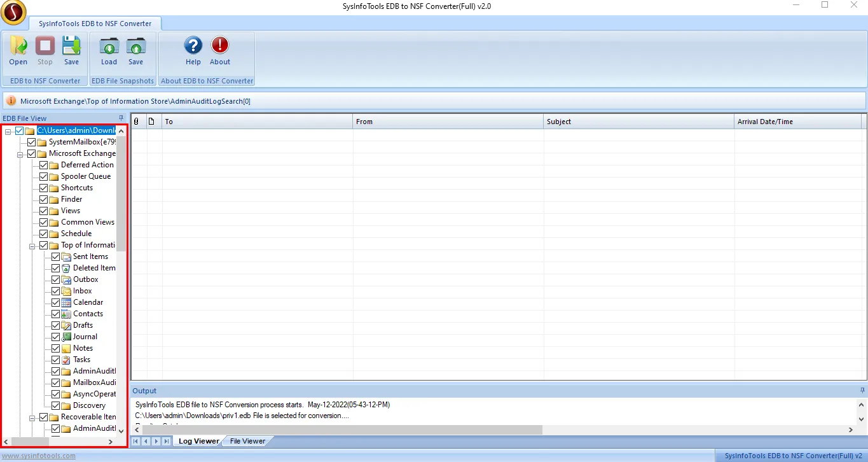This screenshot has height=462, width=868.
Task: Collapse the Recoverable Items tree node
Action: point(32,417)
